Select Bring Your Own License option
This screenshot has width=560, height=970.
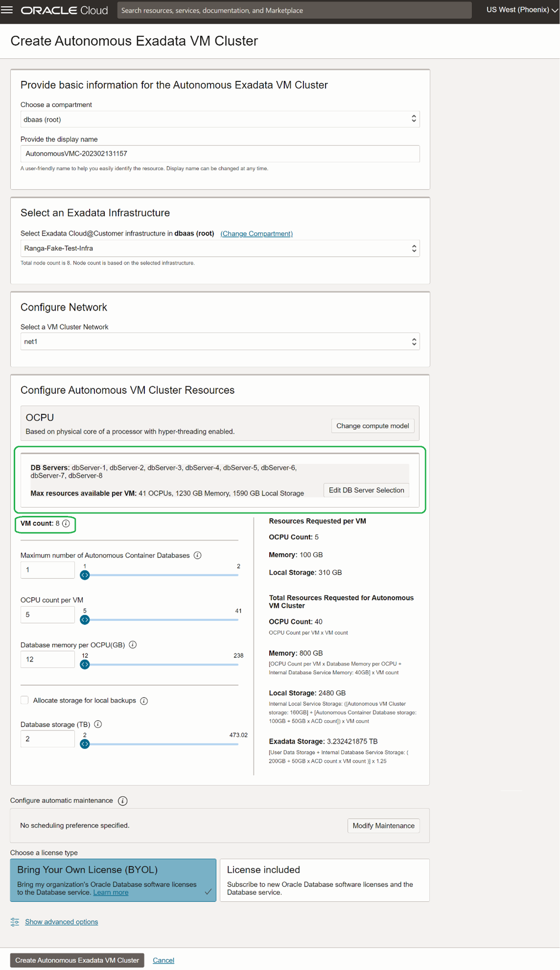(x=113, y=880)
